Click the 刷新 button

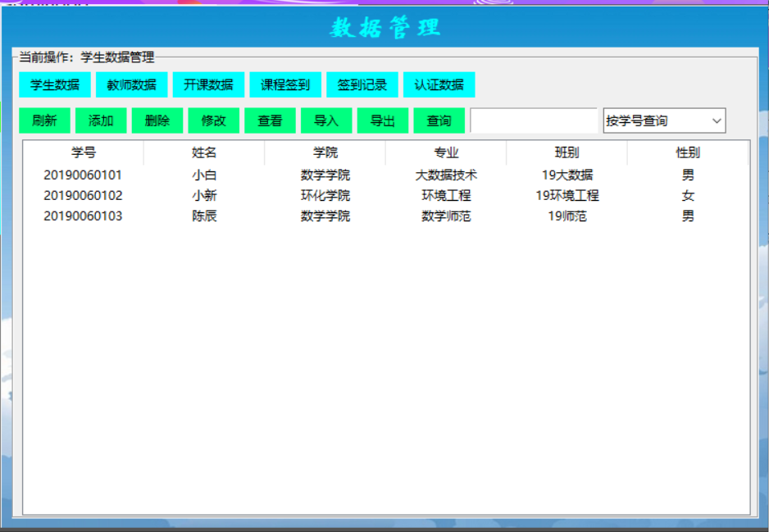[44, 120]
